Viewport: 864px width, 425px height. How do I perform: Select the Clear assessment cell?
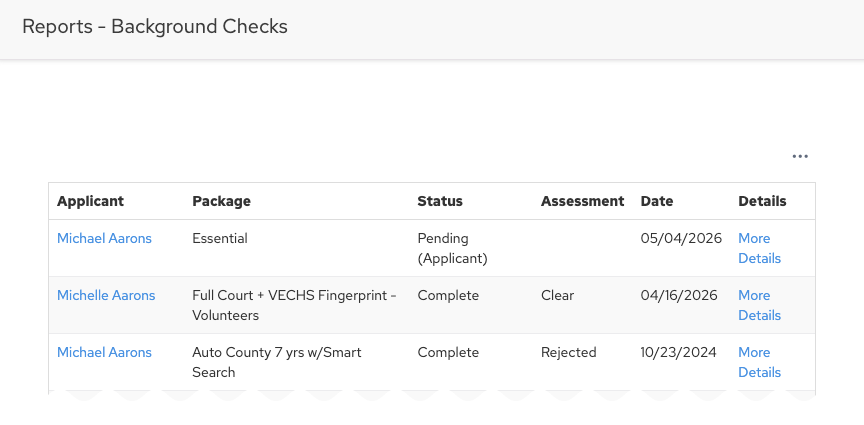click(557, 295)
